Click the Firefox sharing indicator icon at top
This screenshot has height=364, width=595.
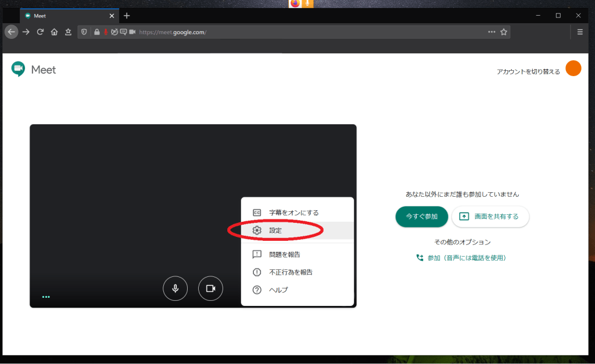[x=295, y=3]
